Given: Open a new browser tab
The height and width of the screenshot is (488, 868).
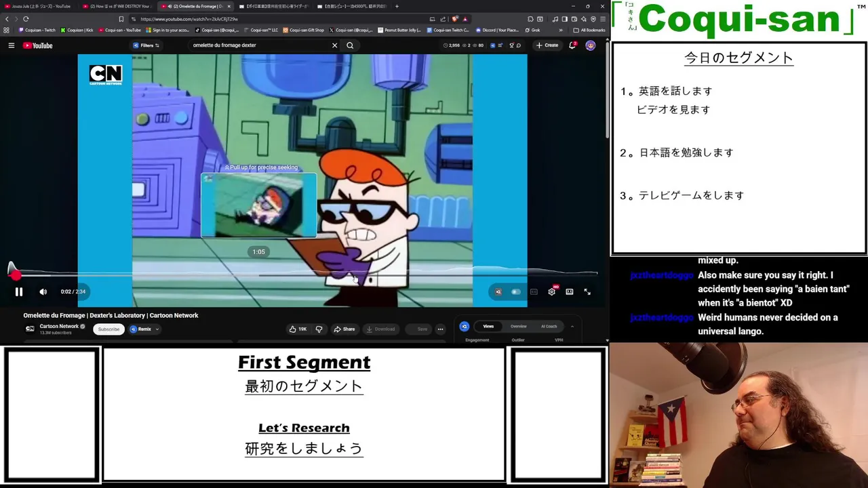Looking at the screenshot, I should (397, 6).
